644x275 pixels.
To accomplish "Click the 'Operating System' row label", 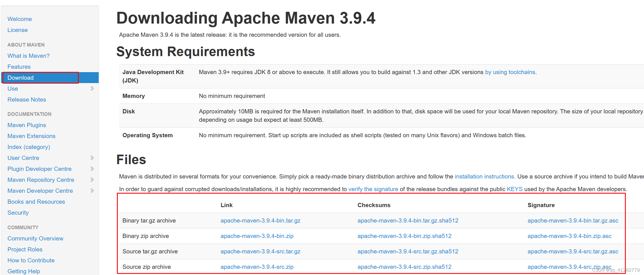I will pos(147,135).
